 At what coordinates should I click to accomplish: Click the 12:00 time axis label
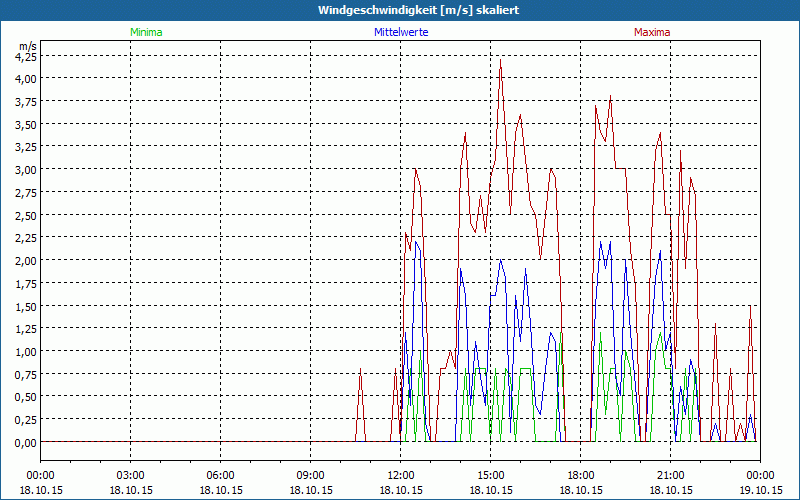click(x=401, y=476)
